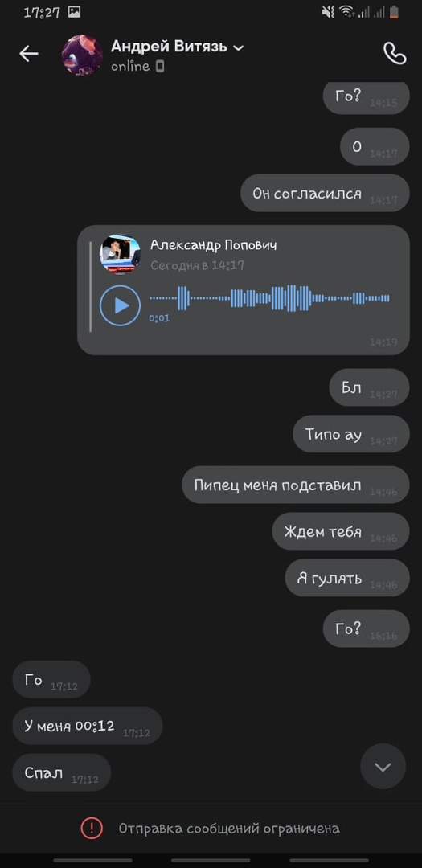Open Александр Попович avatar in forwarded message

tap(120, 254)
